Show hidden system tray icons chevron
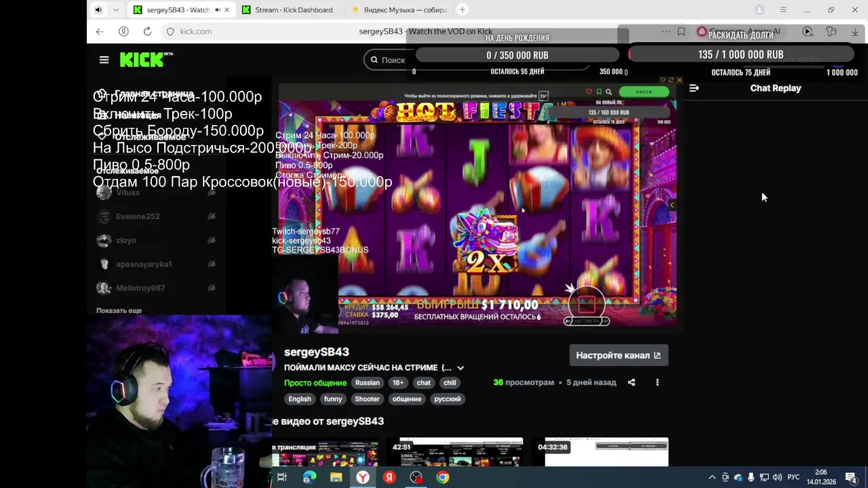Screen dimensions: 868x488 click(712, 477)
